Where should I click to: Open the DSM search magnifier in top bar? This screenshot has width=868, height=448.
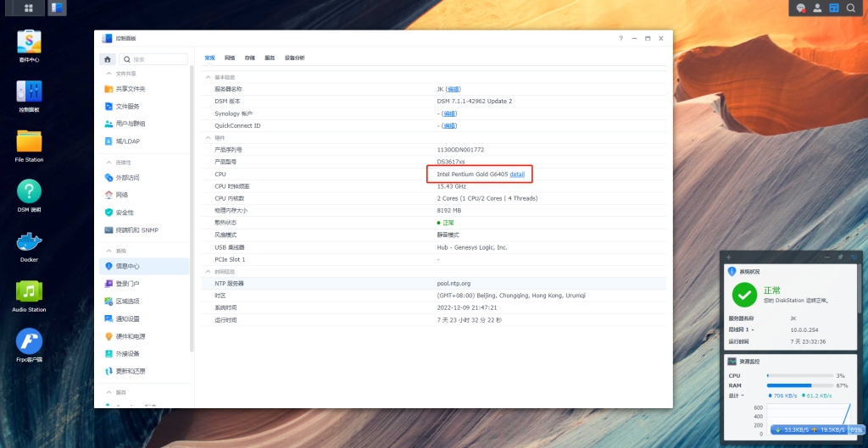[850, 8]
